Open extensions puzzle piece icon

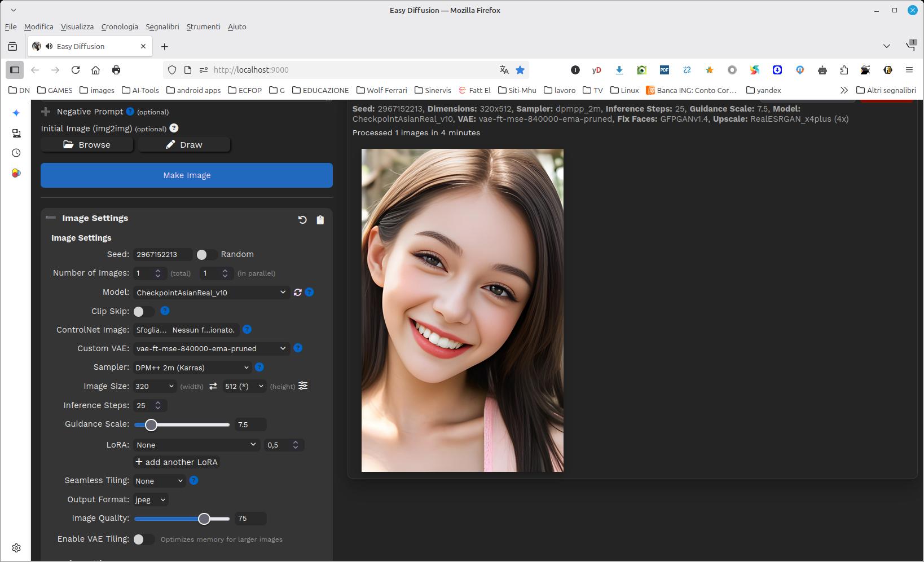844,70
